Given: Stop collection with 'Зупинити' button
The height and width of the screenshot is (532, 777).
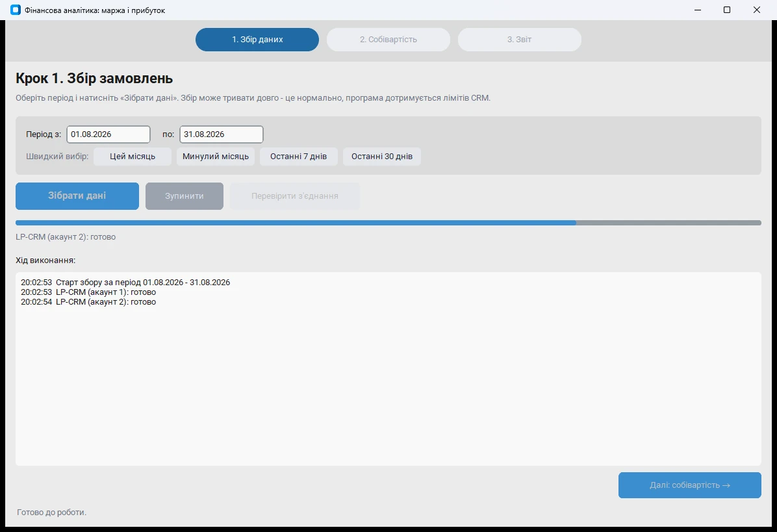Looking at the screenshot, I should (x=185, y=196).
